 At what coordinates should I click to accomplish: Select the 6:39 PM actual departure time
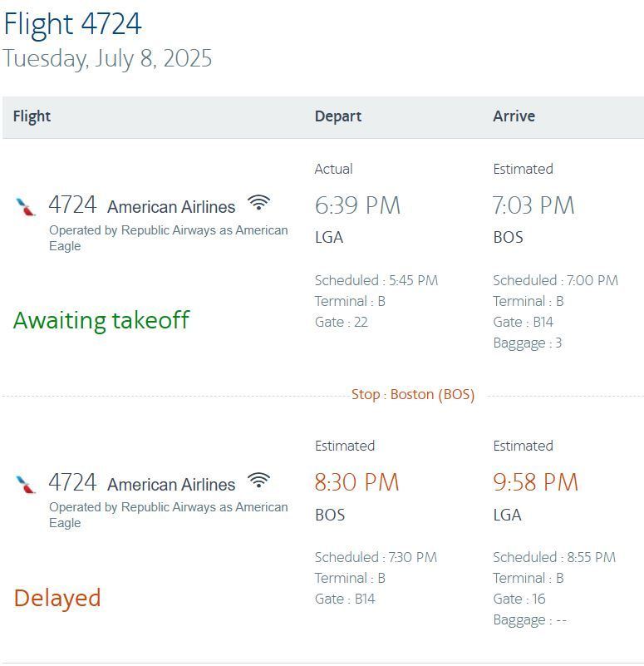[357, 205]
